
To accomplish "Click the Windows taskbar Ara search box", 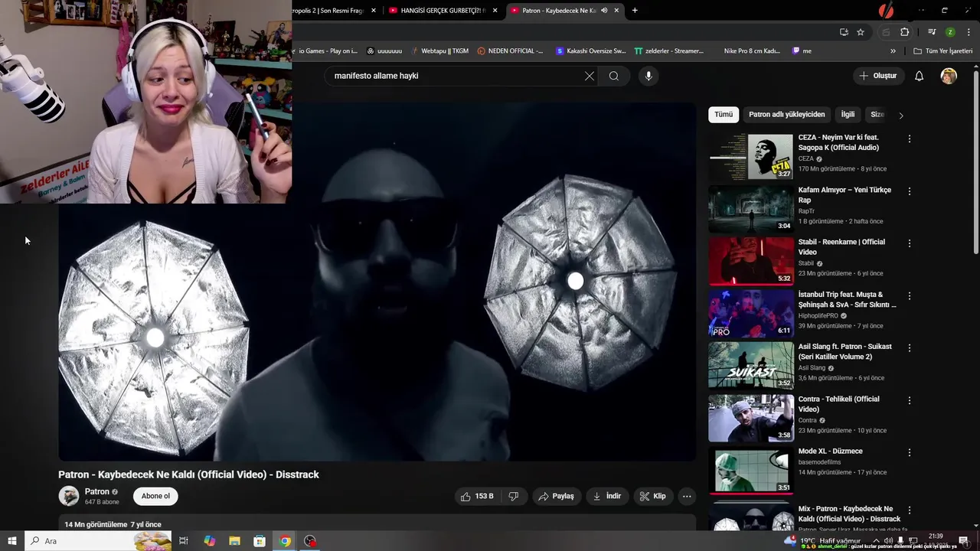I will (x=98, y=541).
